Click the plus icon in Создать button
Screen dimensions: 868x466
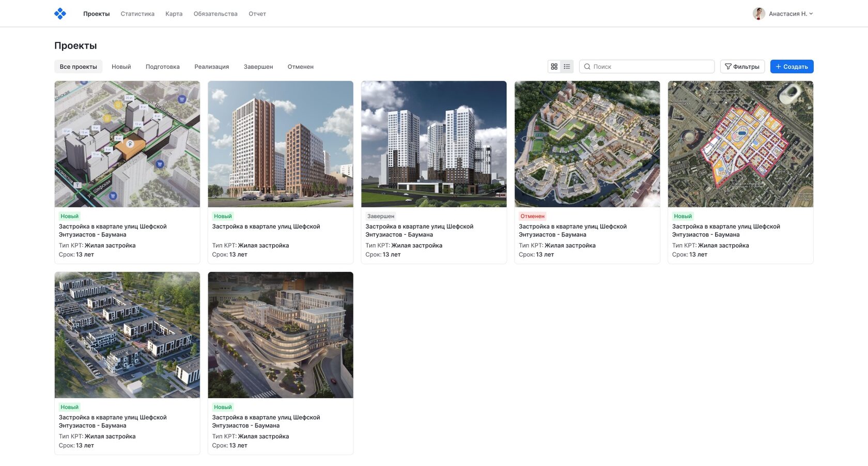pyautogui.click(x=778, y=67)
